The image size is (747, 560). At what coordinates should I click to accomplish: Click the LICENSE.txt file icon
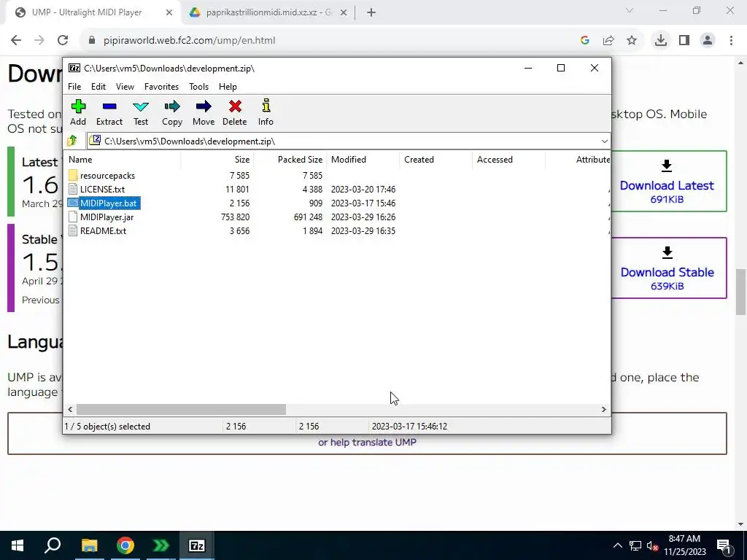coord(72,189)
